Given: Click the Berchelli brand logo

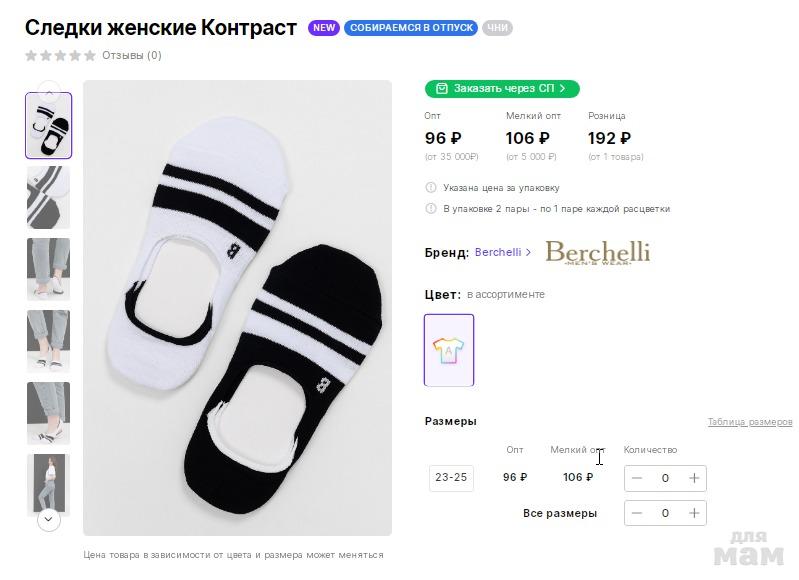Looking at the screenshot, I should (597, 252).
